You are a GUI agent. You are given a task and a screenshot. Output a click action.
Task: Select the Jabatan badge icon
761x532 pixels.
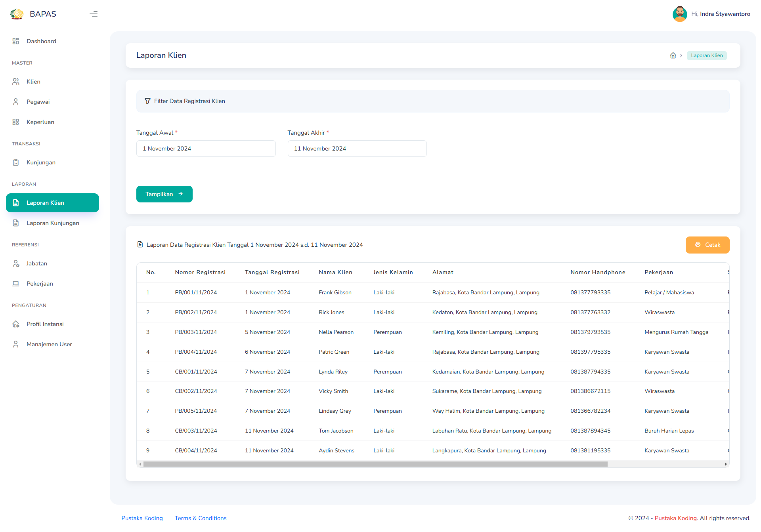coord(16,263)
